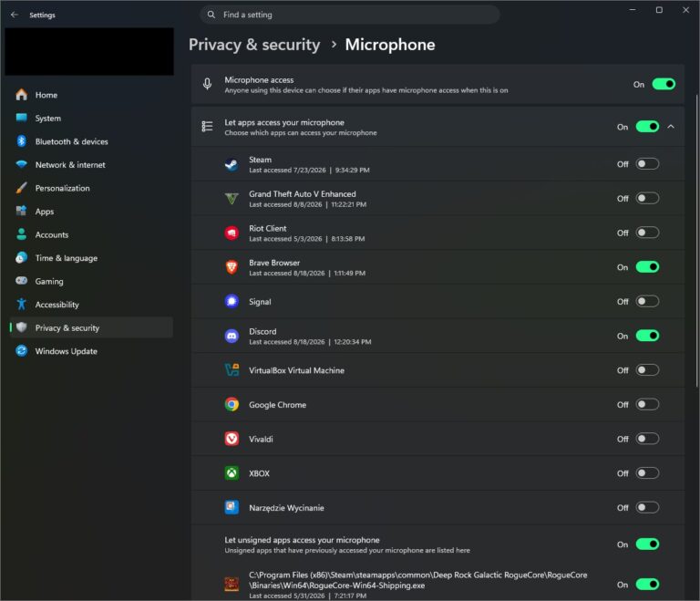Click the Personalization paintbrush icon
The width and height of the screenshot is (700, 601).
(x=22, y=188)
